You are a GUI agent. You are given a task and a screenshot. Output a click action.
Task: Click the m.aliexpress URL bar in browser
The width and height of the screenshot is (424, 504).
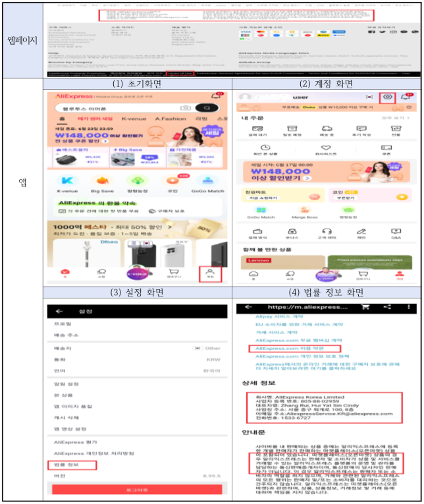point(307,307)
